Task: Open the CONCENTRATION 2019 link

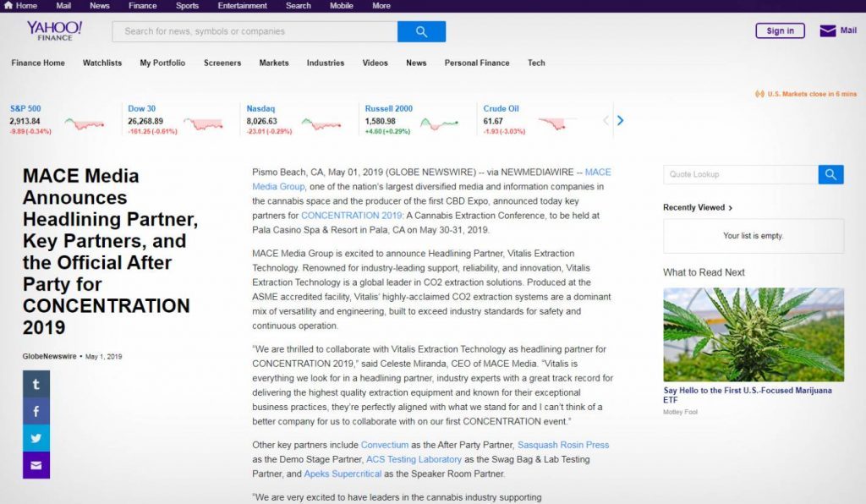Action: [x=340, y=216]
